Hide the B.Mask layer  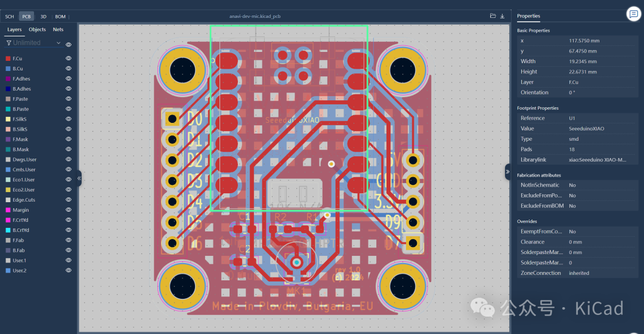pyautogui.click(x=69, y=149)
